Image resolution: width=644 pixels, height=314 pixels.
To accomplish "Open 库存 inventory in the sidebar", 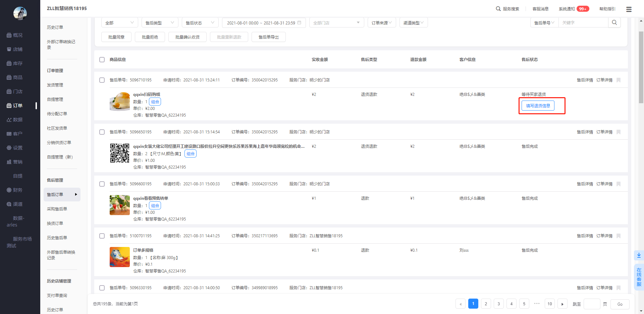I will click(x=15, y=63).
